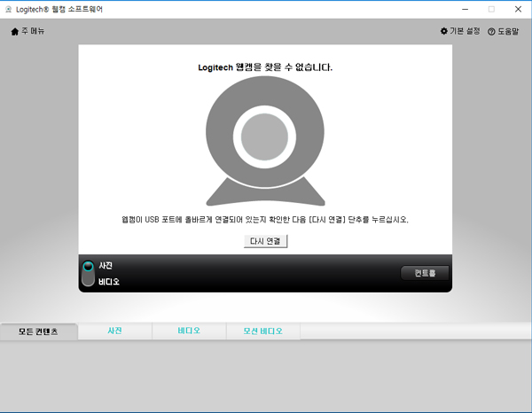The width and height of the screenshot is (532, 413).
Task: Click the gray webcam placeholder image
Action: [x=265, y=141]
